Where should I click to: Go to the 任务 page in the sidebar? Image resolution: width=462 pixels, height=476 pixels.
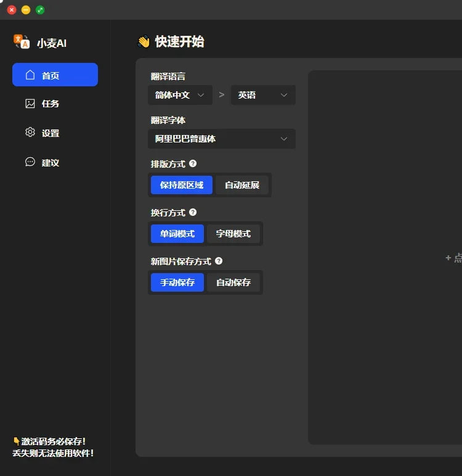51,104
